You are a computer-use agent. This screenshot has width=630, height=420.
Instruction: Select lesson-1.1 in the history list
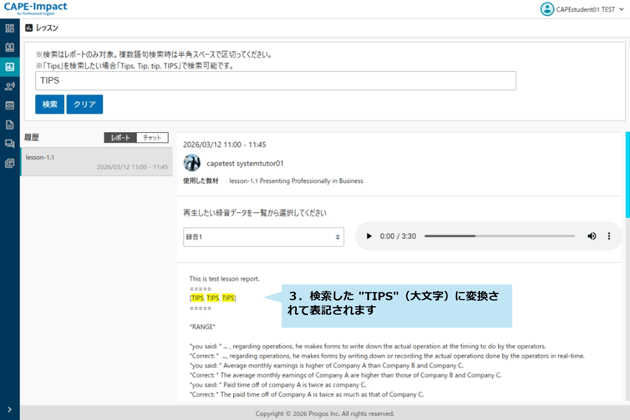[x=96, y=162]
